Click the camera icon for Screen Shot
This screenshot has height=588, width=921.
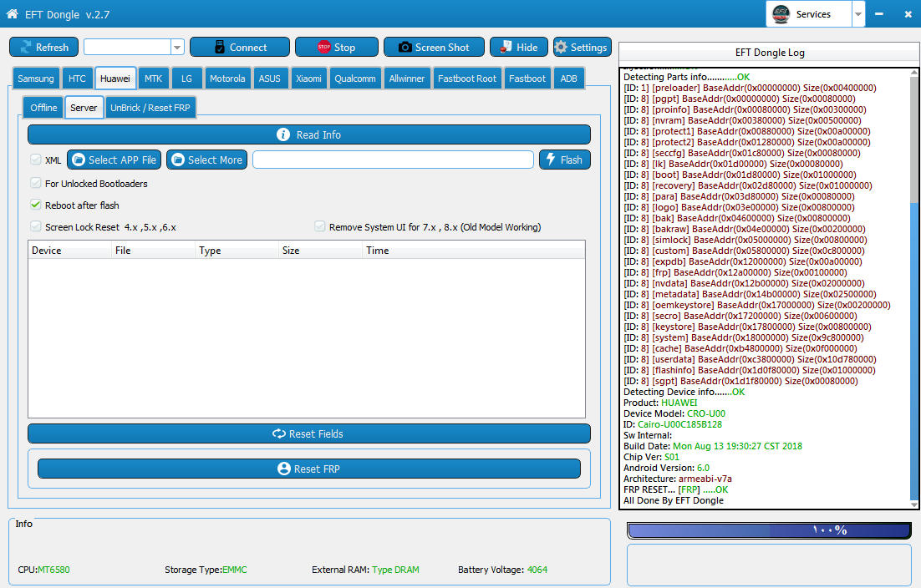[405, 47]
